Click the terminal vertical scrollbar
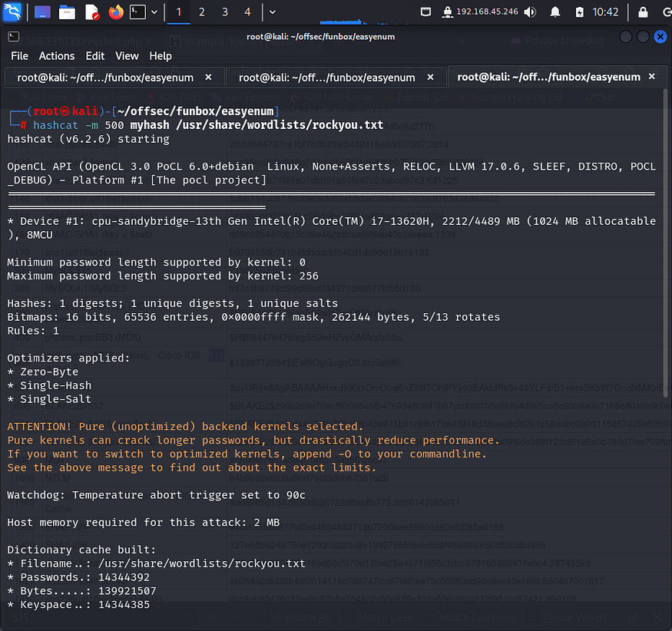The height and width of the screenshot is (631, 672). tap(665, 243)
